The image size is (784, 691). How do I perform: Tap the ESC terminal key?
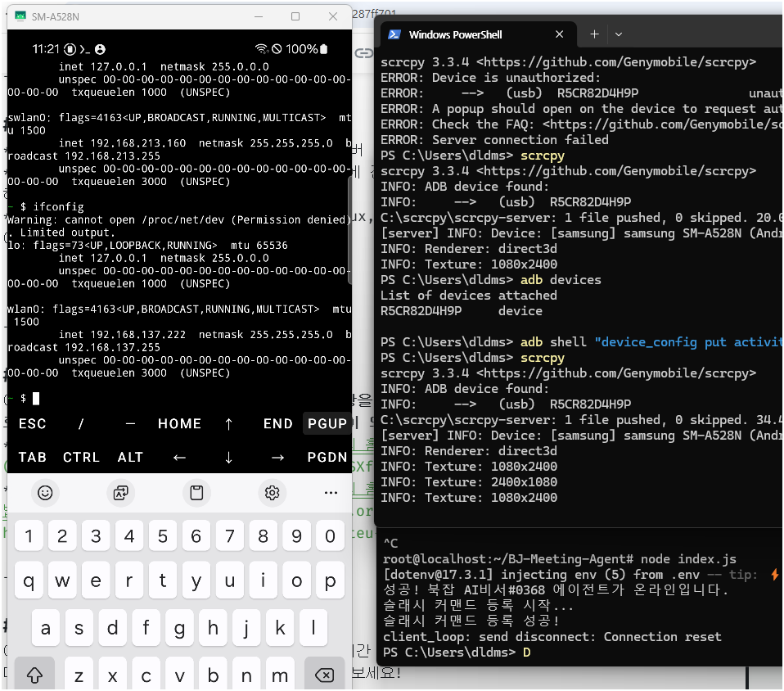click(x=33, y=424)
